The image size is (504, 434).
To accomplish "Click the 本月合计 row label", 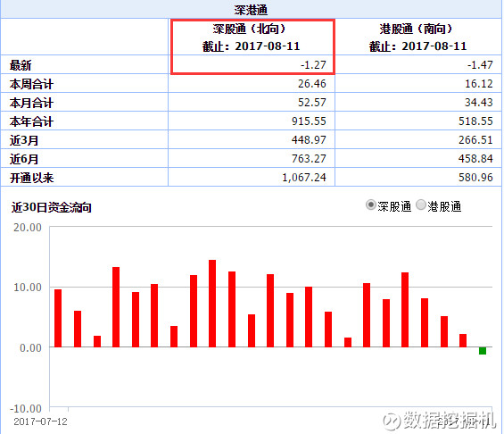I will [31, 103].
